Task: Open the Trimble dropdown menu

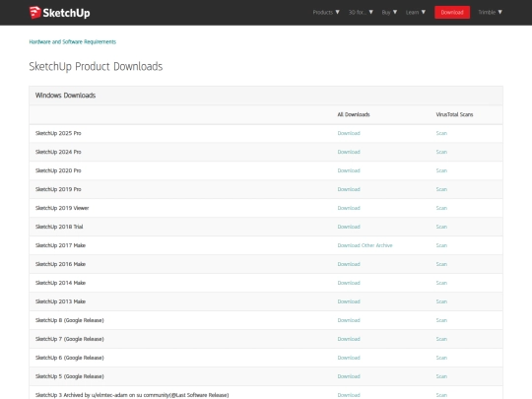Action: click(x=490, y=12)
